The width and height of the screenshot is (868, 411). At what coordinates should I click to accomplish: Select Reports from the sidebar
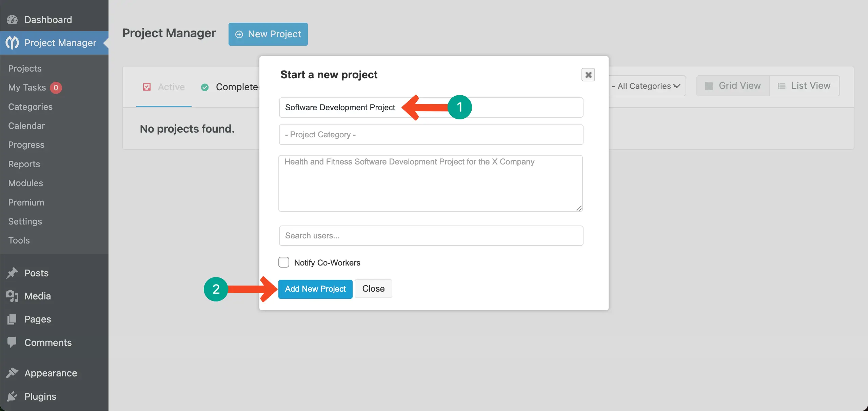click(24, 164)
